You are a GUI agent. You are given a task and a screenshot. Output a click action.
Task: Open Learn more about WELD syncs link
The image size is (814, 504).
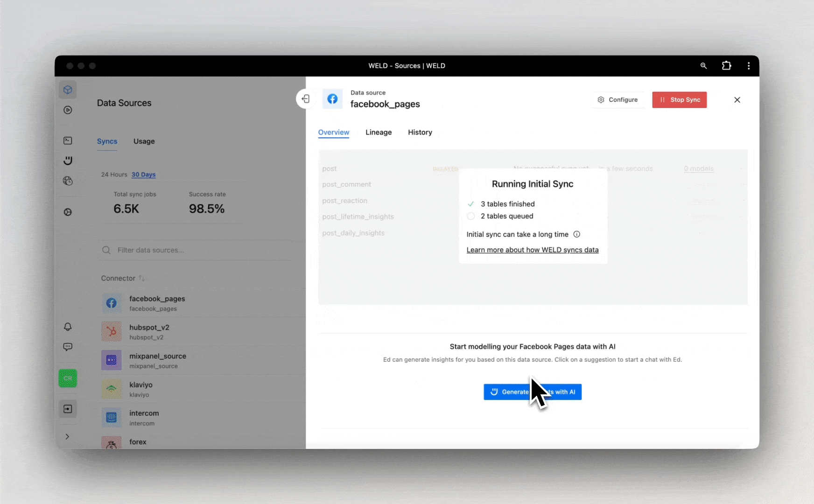(532, 250)
